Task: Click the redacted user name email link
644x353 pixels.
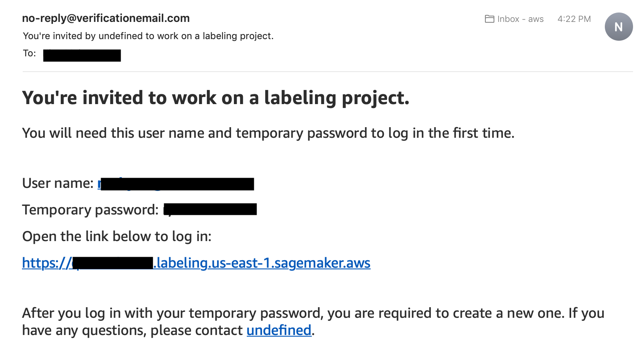Action: point(176,184)
